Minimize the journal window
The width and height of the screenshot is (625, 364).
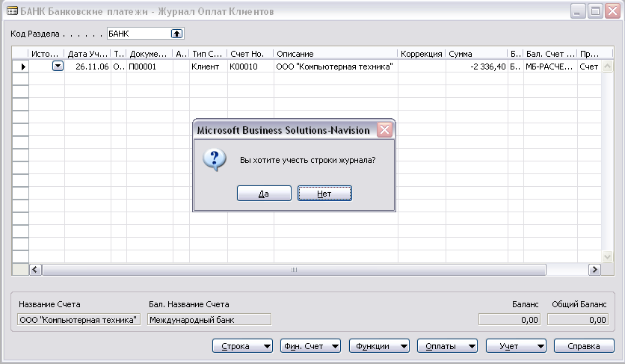tap(578, 11)
